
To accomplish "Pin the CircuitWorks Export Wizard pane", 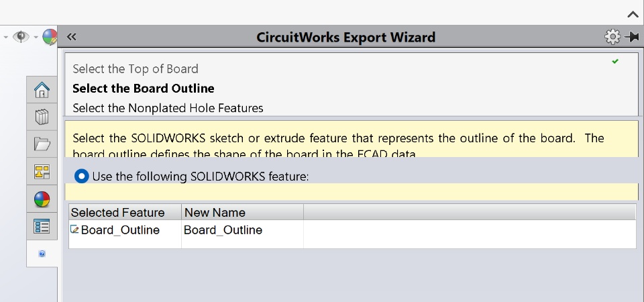I will pos(631,37).
